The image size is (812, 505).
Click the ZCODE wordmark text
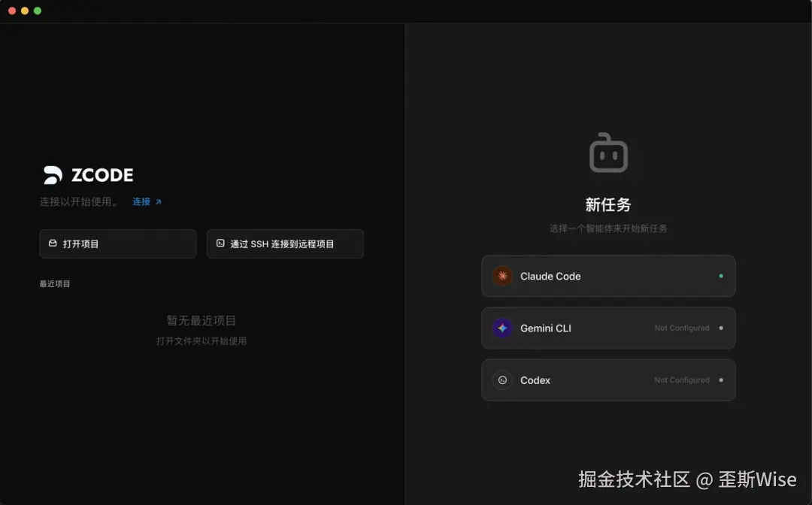coord(102,175)
